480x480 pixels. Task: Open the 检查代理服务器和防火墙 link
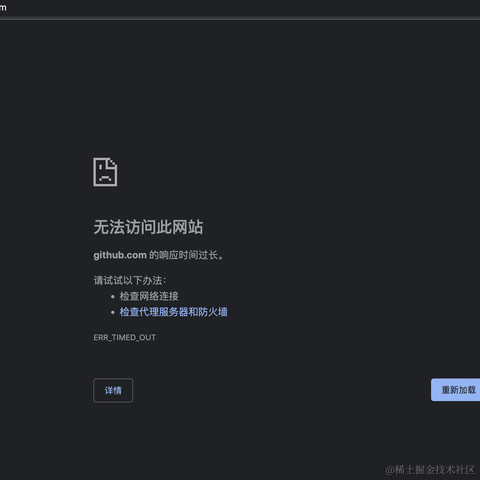(x=173, y=312)
